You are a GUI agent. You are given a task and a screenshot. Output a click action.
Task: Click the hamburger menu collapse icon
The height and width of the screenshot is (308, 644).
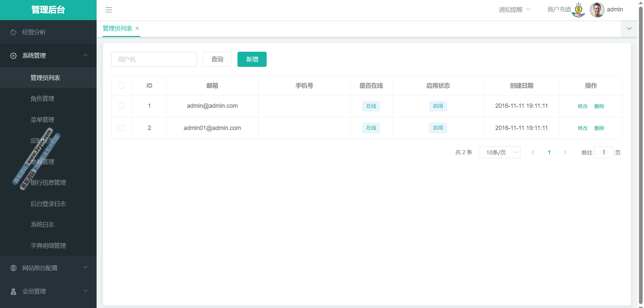[x=109, y=10]
